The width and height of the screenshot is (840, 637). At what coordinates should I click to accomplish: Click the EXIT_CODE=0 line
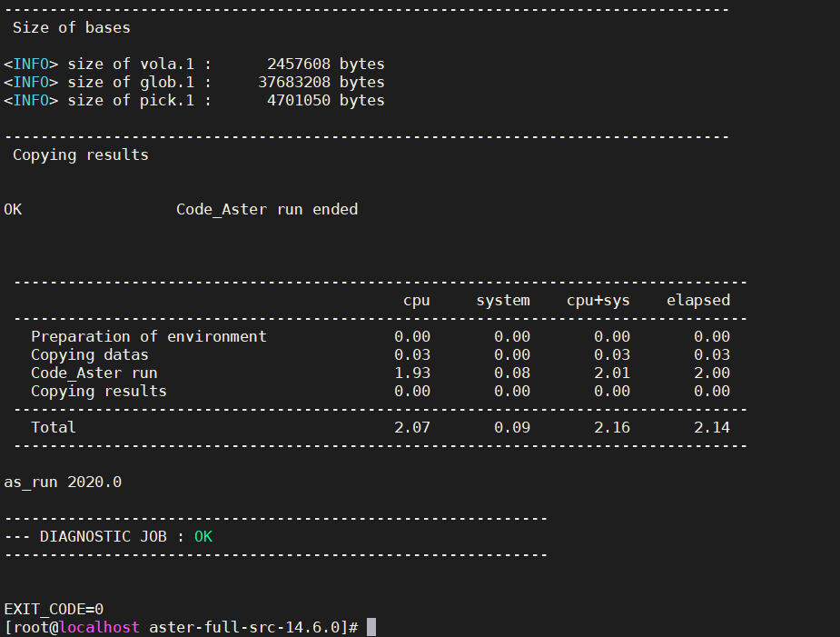coord(54,609)
